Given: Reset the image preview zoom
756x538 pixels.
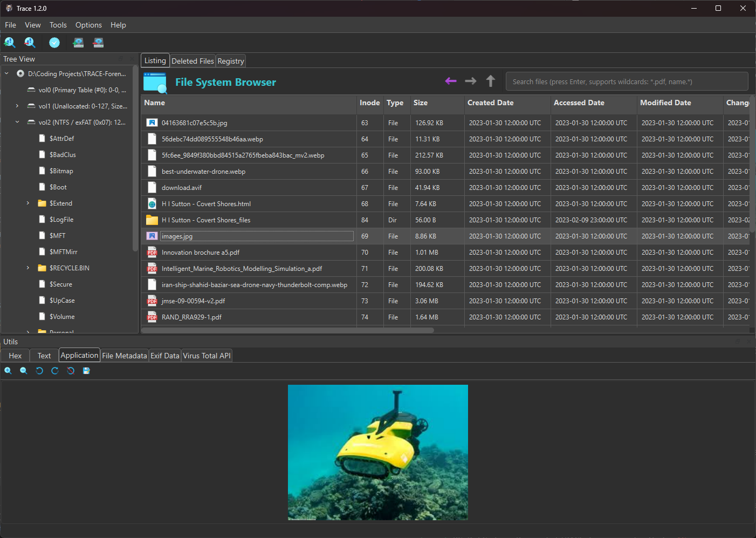Looking at the screenshot, I should point(71,371).
